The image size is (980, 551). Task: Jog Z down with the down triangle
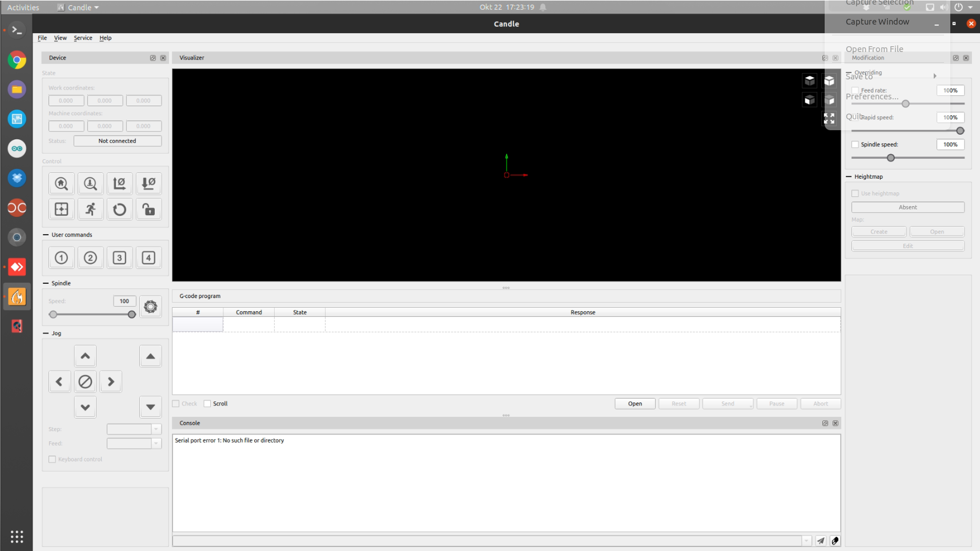(150, 407)
